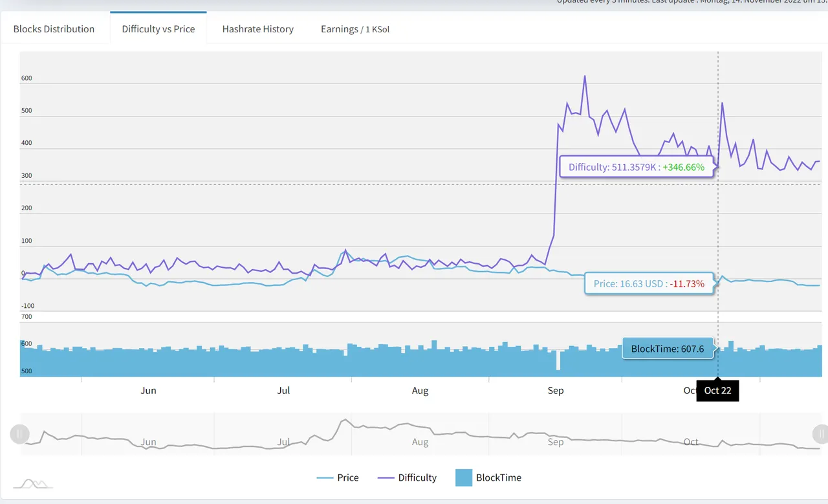Click the 700 label on BlockTime axis
The image size is (828, 504).
pos(27,316)
